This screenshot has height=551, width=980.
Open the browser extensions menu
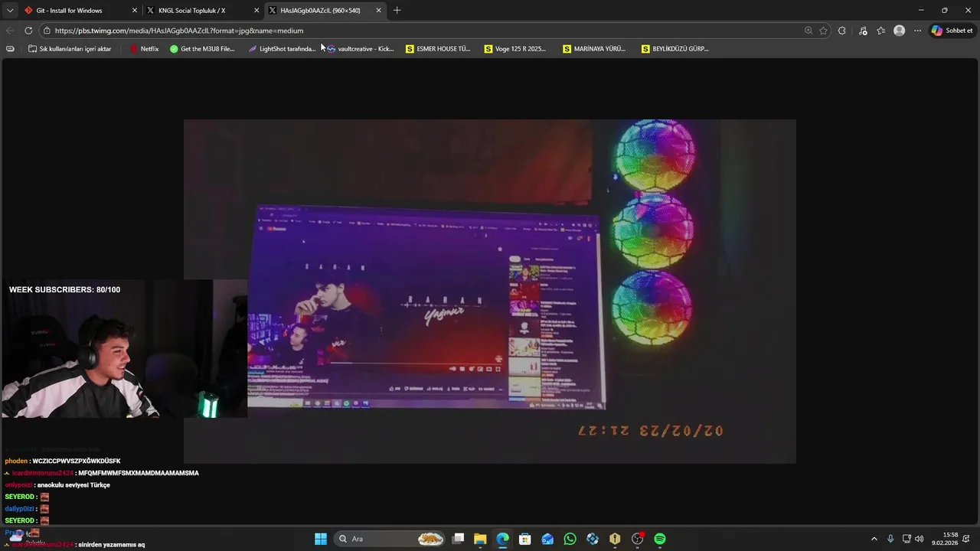842,31
